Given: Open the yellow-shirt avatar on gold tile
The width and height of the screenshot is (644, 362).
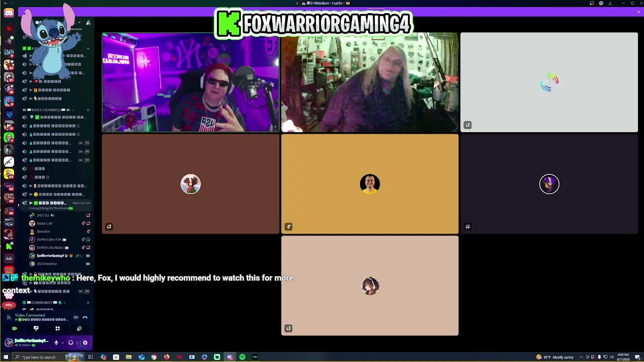Looking at the screenshot, I should 370,184.
